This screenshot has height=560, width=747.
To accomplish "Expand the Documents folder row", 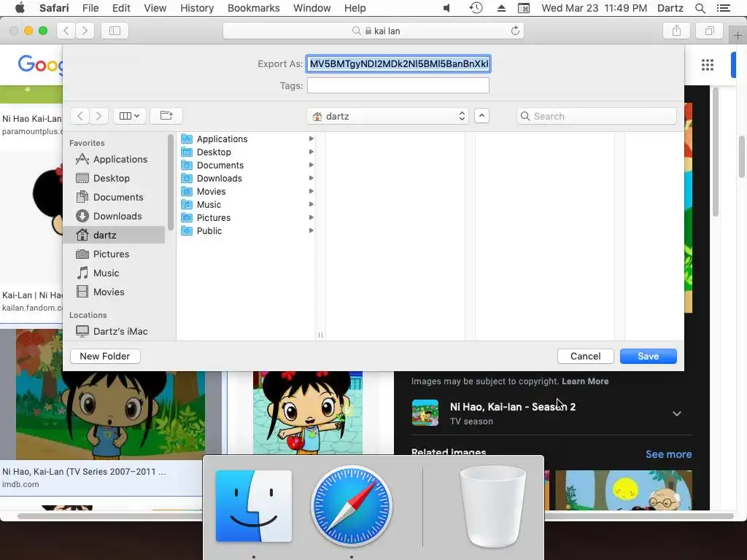I will click(x=311, y=165).
